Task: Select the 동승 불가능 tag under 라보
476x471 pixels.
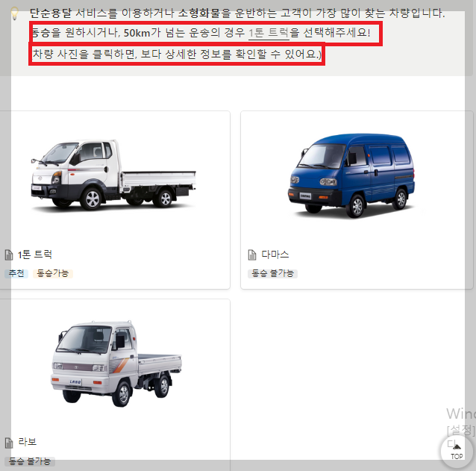Action: point(30,461)
